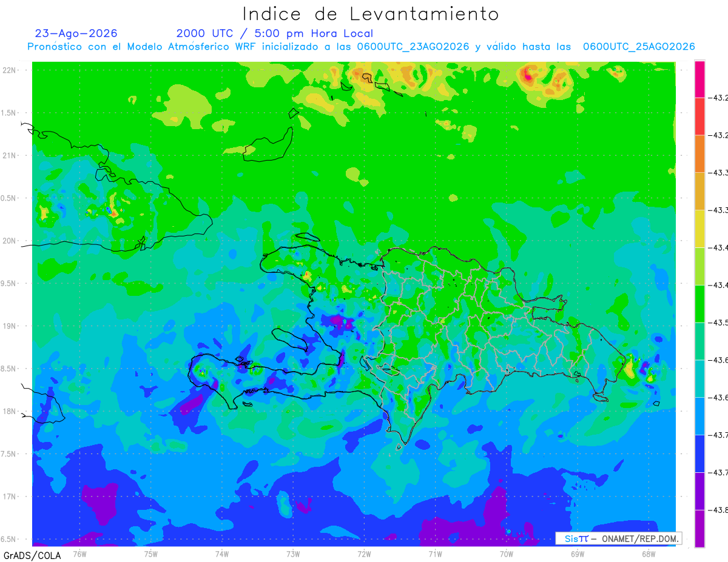Click the "70W" longitude label

pos(506,554)
